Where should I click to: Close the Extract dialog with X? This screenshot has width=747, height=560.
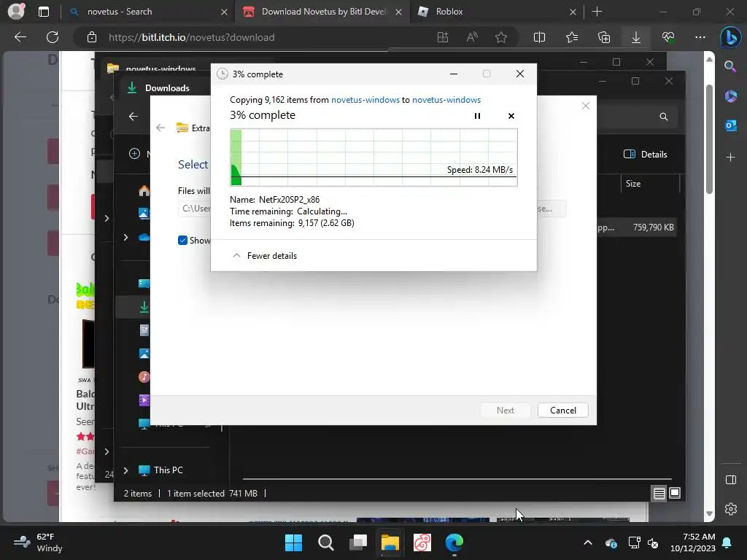pyautogui.click(x=586, y=106)
